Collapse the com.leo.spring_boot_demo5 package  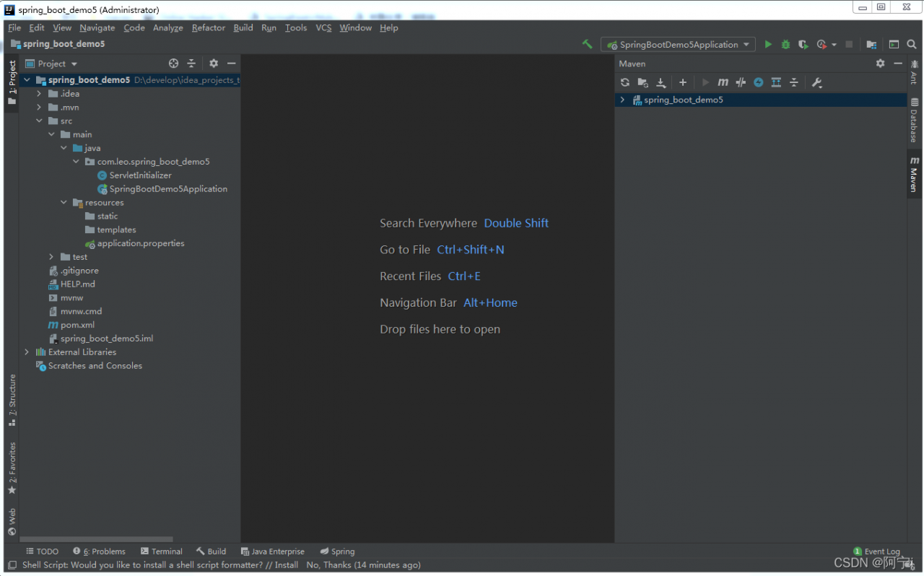coord(77,162)
